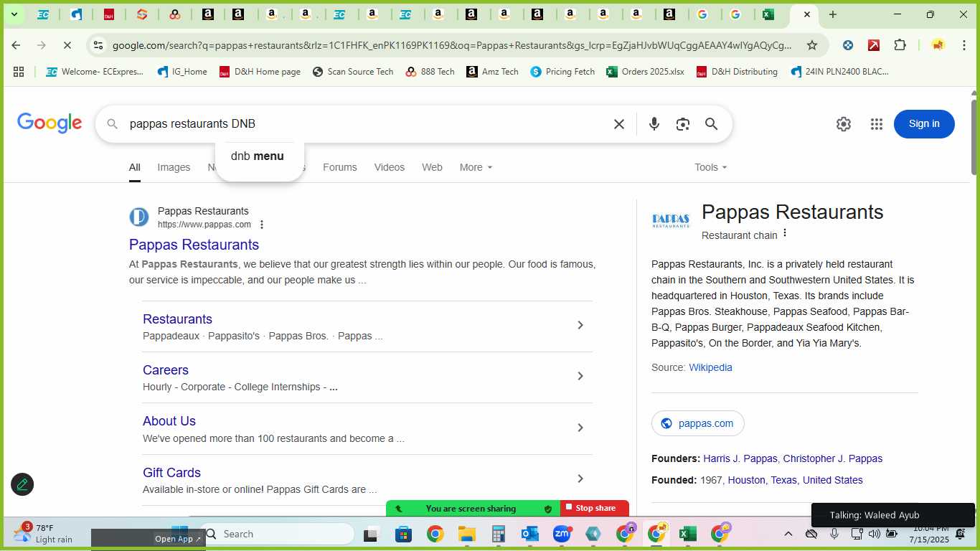Expand the Restaurants sitelink chevron
Viewport: 980px width, 551px height.
pyautogui.click(x=580, y=326)
